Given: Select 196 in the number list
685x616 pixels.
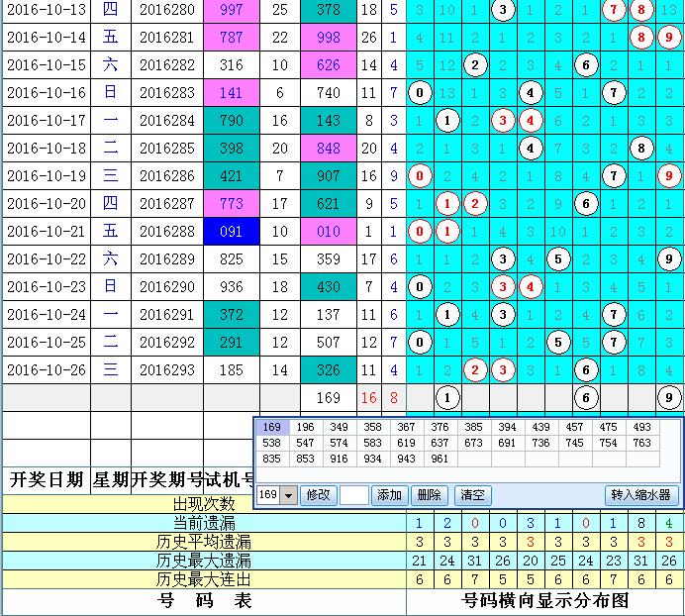Looking at the screenshot, I should click(x=305, y=427).
